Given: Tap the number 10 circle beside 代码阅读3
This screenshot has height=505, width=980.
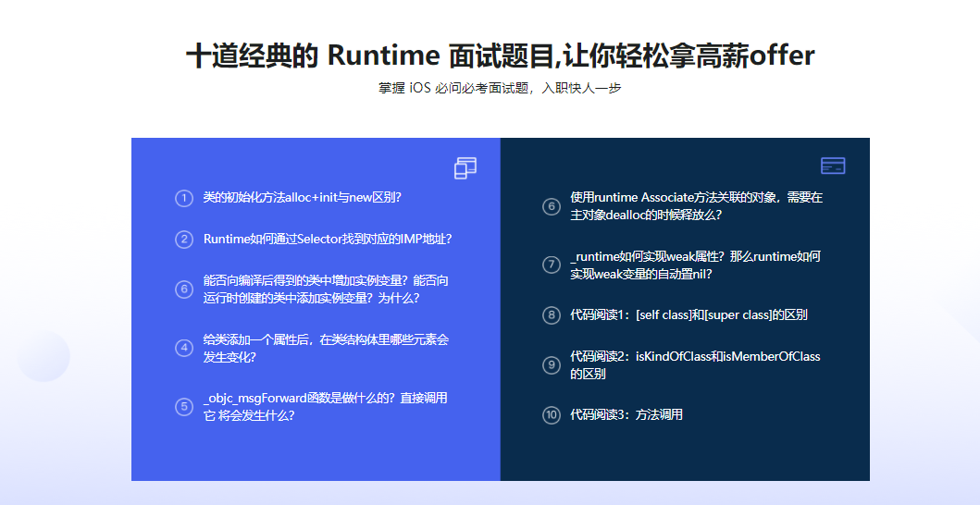Looking at the screenshot, I should pyautogui.click(x=552, y=415).
